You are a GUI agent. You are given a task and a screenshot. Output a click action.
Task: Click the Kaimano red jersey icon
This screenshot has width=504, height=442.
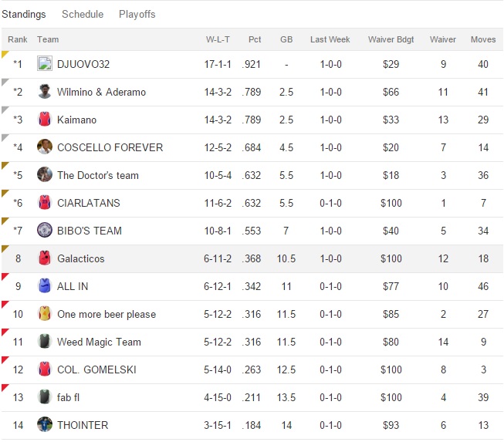pyautogui.click(x=44, y=120)
